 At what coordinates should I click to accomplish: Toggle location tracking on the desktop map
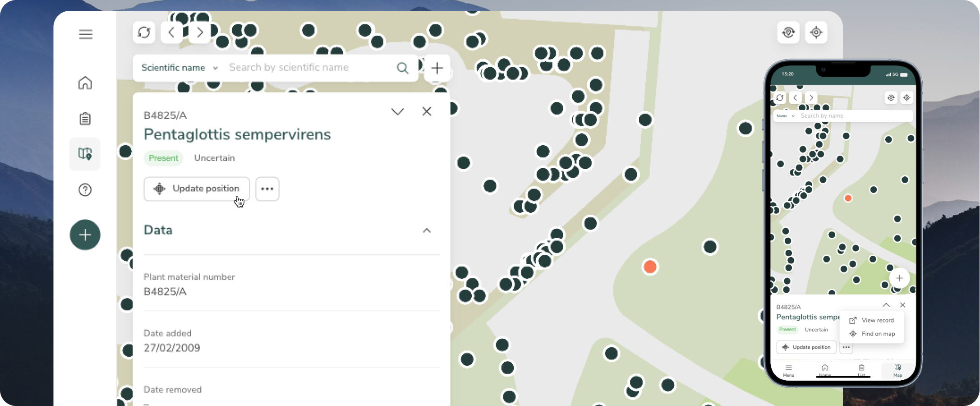[x=788, y=32]
